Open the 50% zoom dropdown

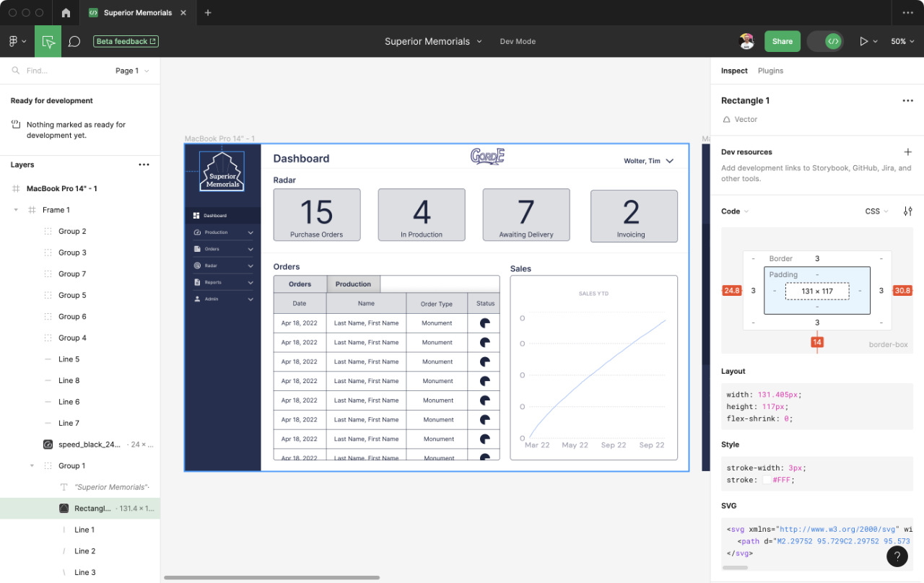(x=902, y=41)
